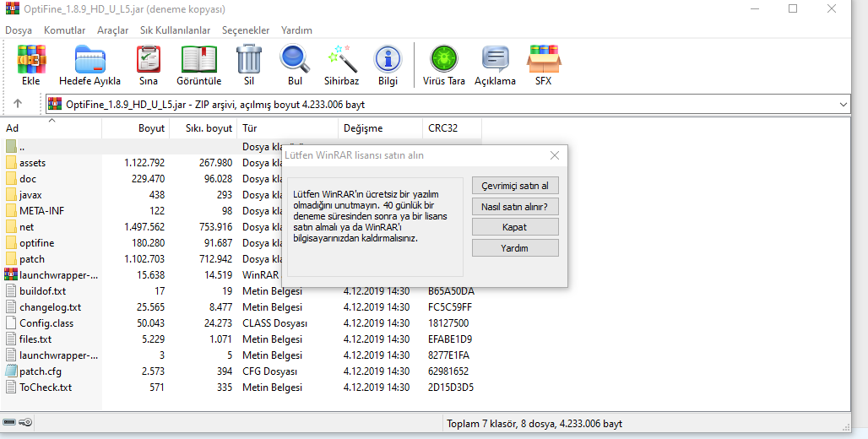
Task: Launch the Sihirbaz wizard icon
Action: pyautogui.click(x=342, y=59)
